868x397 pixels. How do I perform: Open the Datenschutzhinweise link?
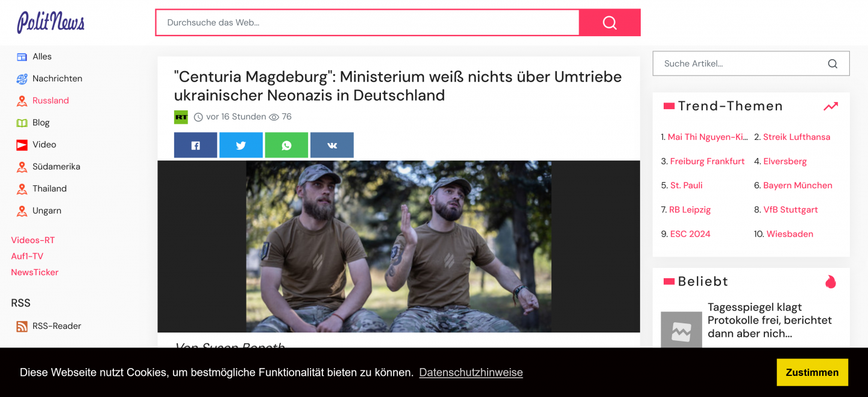[471, 372]
